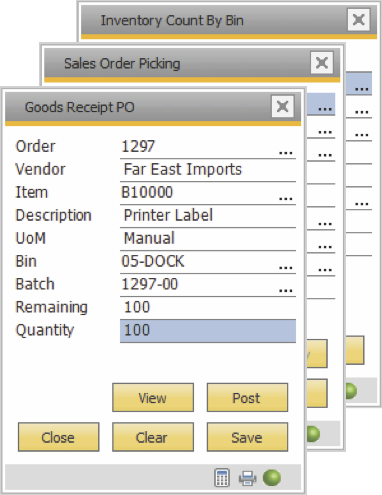382x495 pixels.
Task: Open the Item field lookup ellipsis
Action: (x=285, y=199)
